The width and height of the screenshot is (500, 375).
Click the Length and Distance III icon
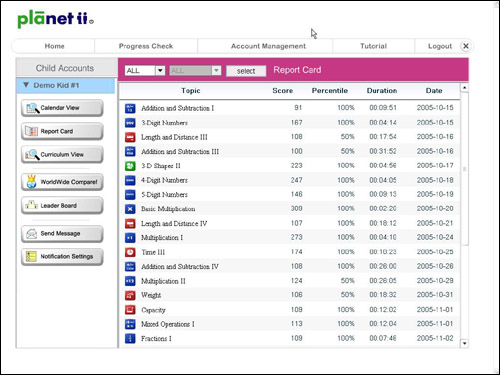(x=130, y=137)
